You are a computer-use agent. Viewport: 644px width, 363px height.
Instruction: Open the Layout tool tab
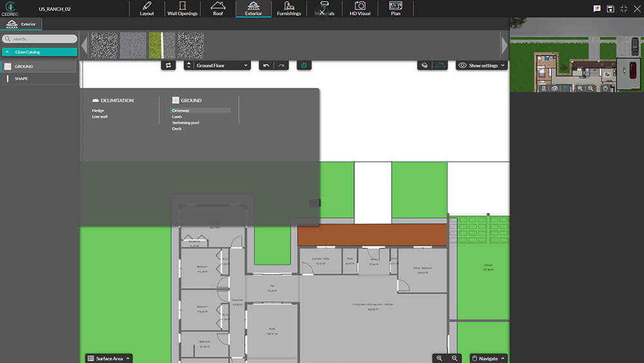coord(147,8)
